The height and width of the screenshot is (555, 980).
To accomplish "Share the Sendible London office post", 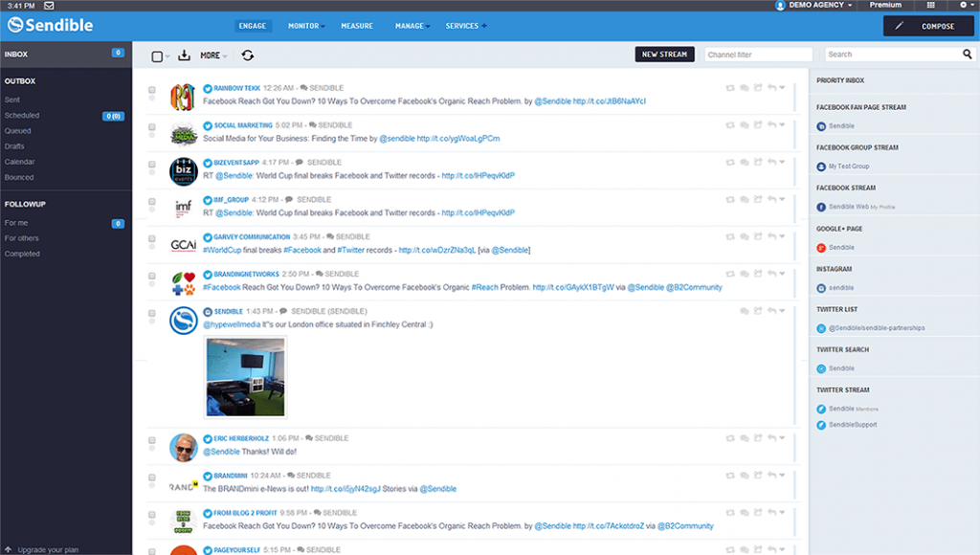I will (x=757, y=311).
